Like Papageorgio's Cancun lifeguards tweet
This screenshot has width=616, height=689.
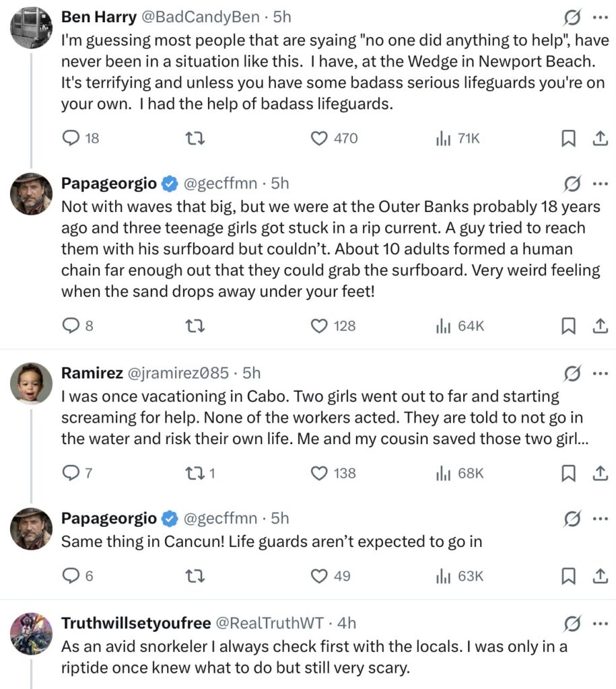320,577
